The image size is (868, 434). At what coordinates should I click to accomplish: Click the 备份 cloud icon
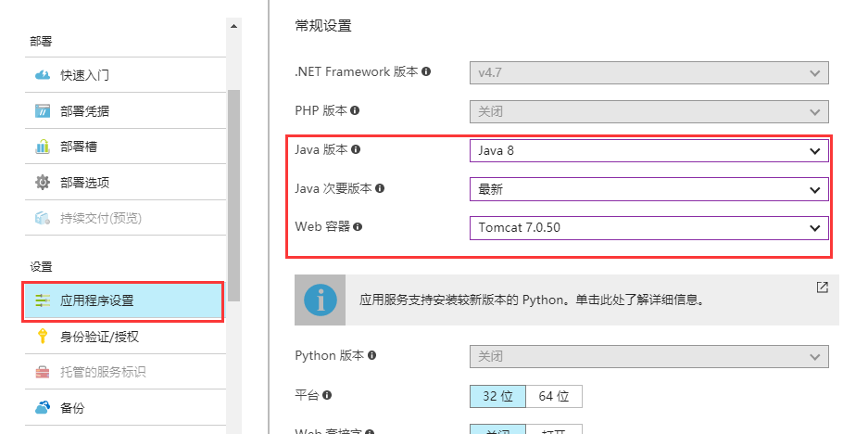click(x=42, y=407)
